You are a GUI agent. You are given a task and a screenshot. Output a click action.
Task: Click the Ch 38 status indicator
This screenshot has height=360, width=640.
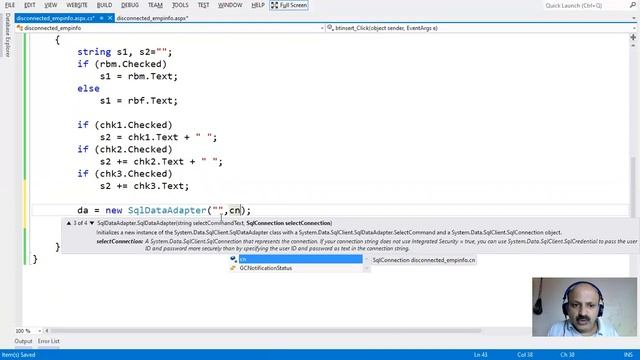pyautogui.click(x=567, y=355)
